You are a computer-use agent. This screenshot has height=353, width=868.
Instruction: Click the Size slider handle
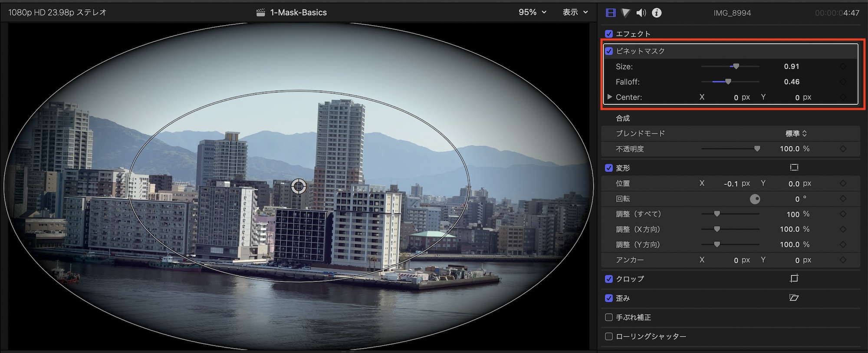736,66
